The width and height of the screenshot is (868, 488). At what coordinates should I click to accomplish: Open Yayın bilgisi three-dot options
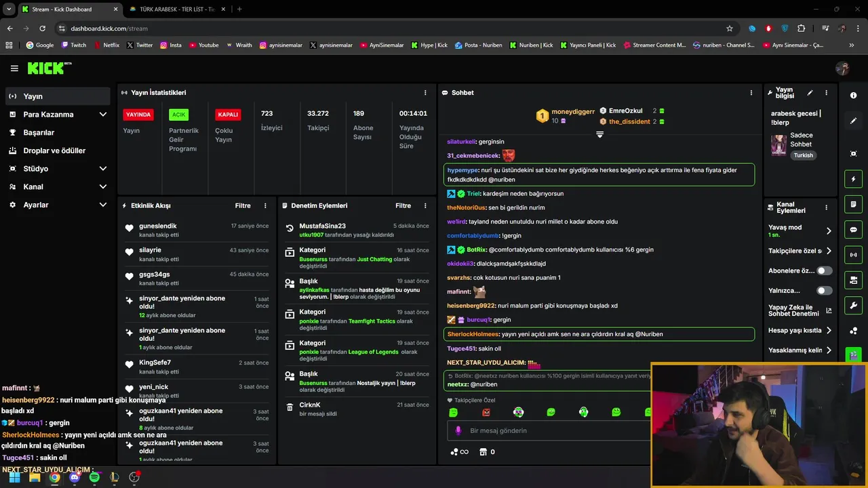pyautogui.click(x=826, y=93)
